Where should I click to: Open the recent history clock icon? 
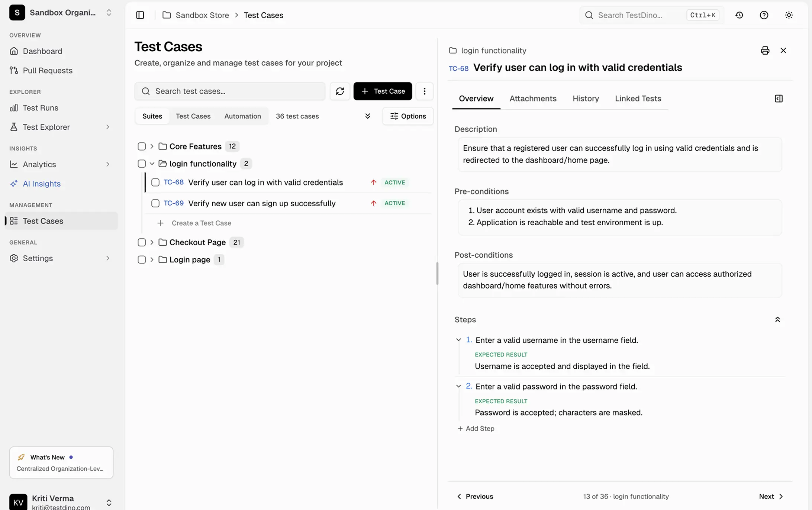[739, 15]
